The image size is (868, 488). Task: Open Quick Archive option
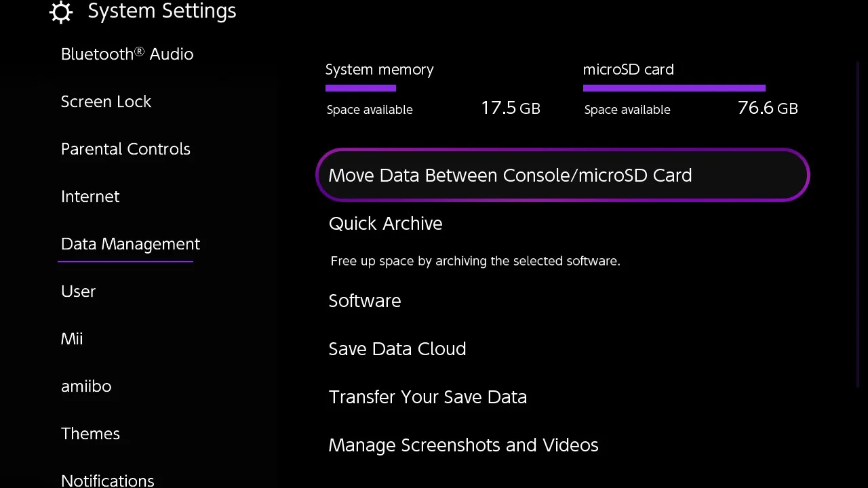385,224
